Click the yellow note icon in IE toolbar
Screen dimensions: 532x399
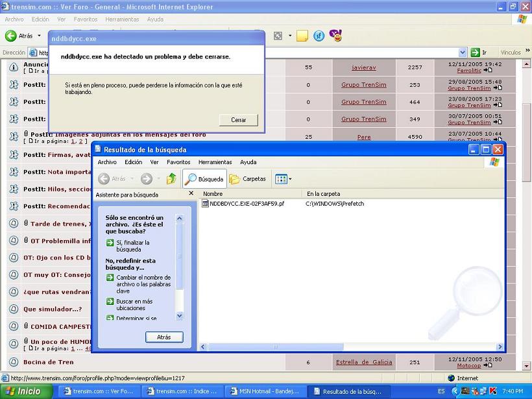(302, 36)
